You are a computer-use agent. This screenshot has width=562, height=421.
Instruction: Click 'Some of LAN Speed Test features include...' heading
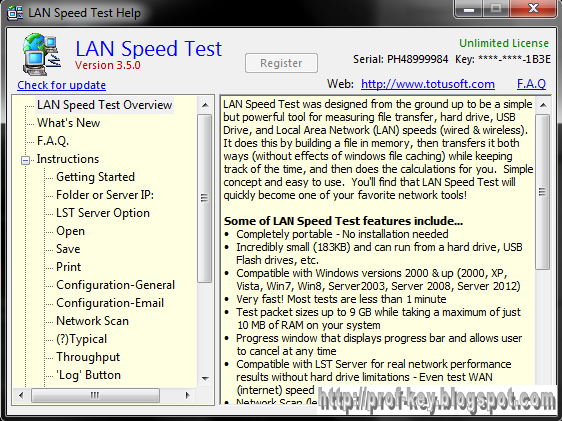coord(343,221)
